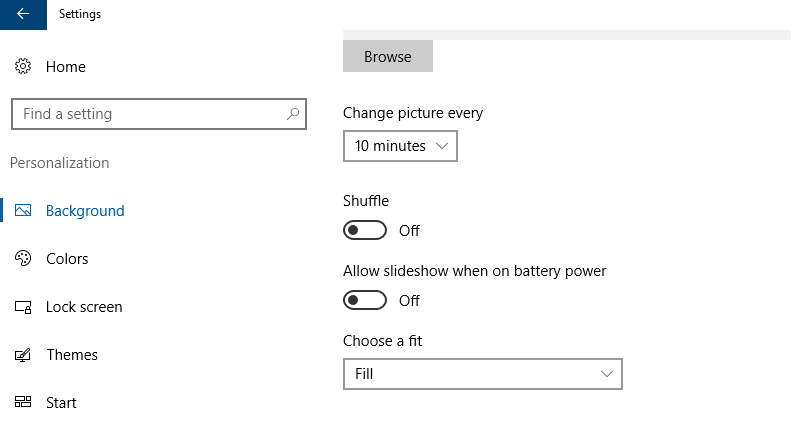Click the Home gear icon
This screenshot has width=797, height=433.
[23, 66]
